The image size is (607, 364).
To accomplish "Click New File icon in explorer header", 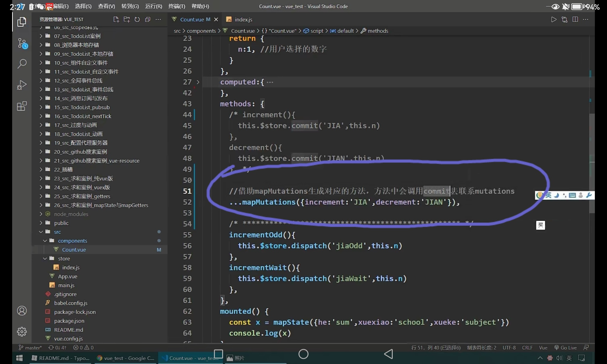I will coord(116,19).
